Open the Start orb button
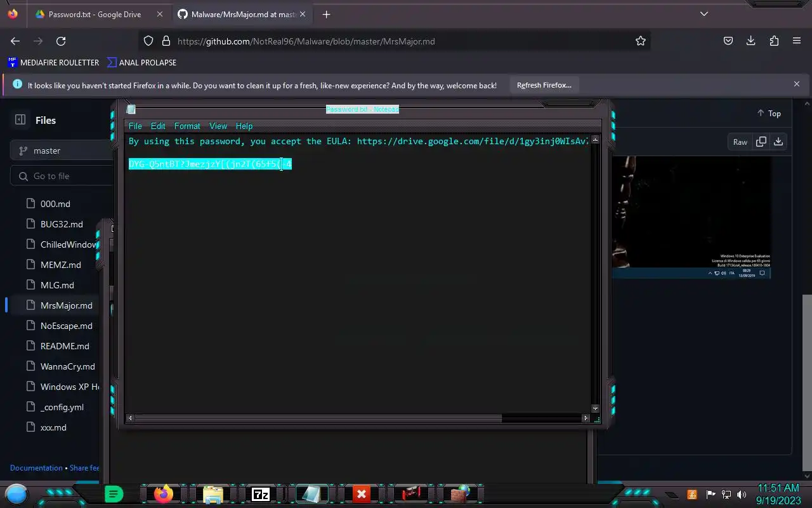This screenshot has height=508, width=812. coord(16,494)
